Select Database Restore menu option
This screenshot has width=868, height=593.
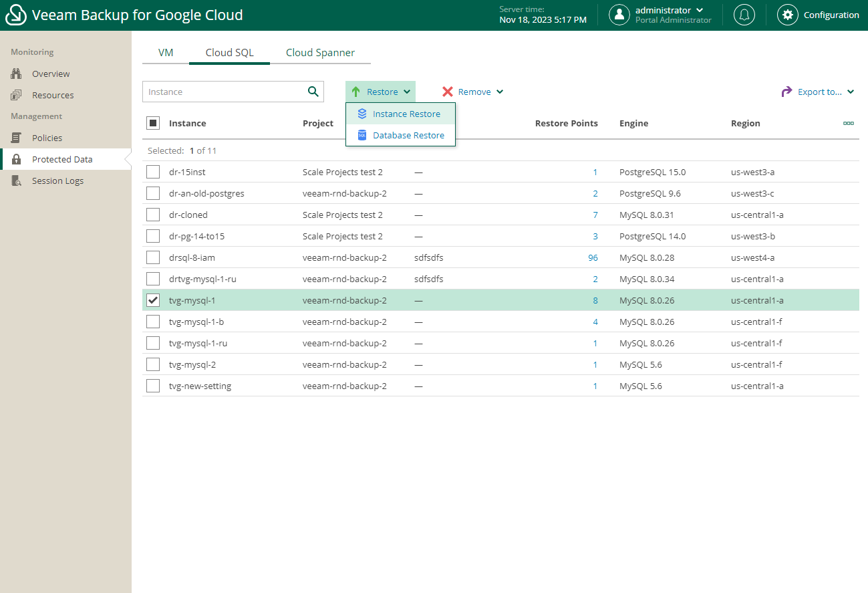pyautogui.click(x=408, y=135)
